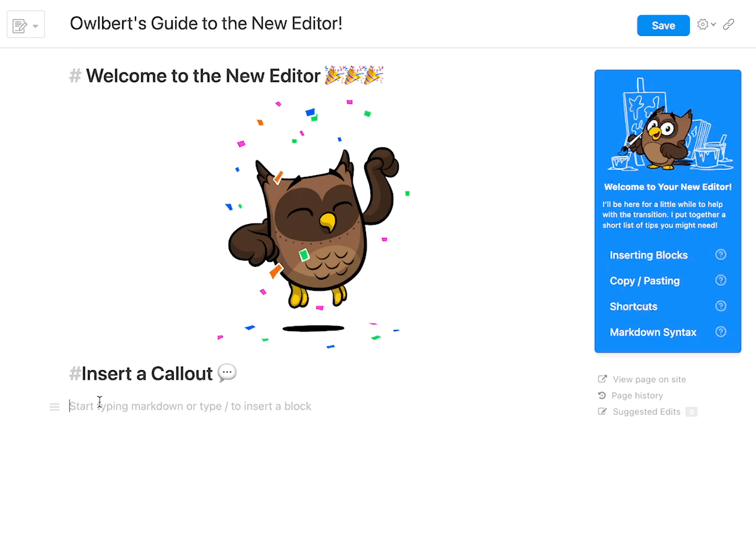This screenshot has height=559, width=756.
Task: Open the Shortcuts tip
Action: coord(634,307)
